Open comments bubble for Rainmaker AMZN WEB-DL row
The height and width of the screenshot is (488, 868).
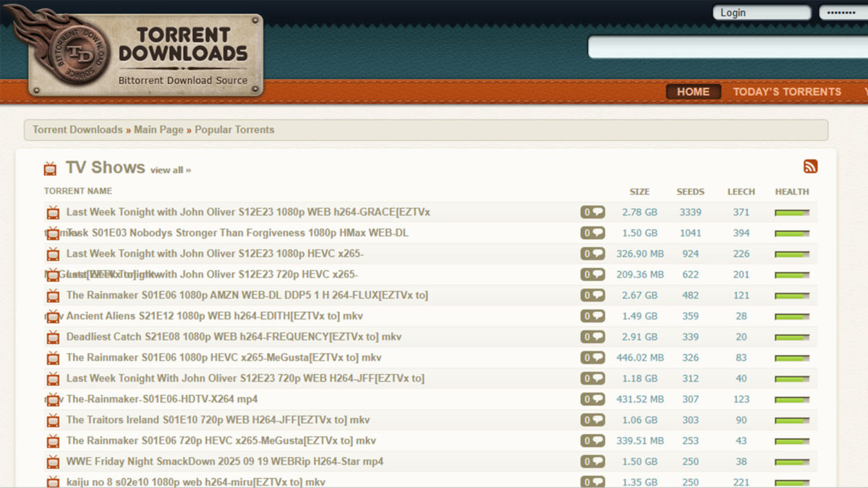pos(592,295)
